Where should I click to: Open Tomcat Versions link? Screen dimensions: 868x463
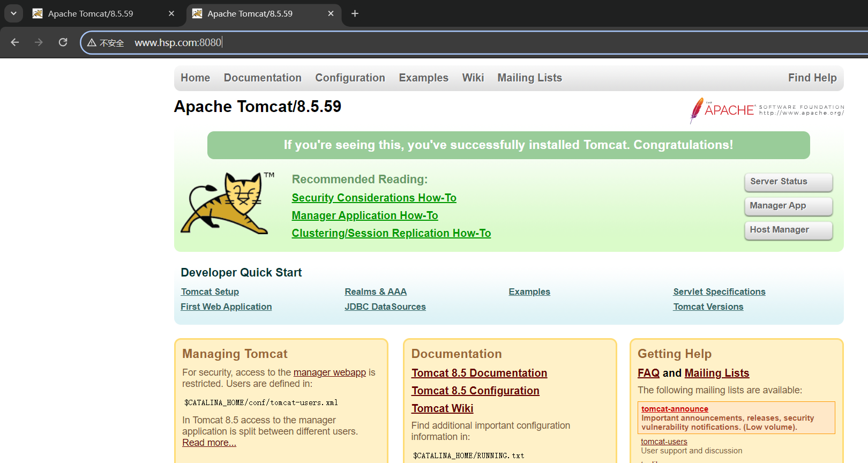pos(708,307)
